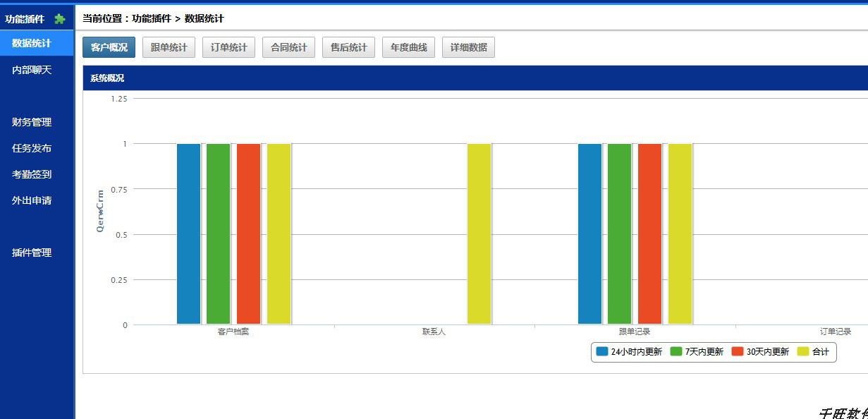Click the yellow bar for 跟单记录
Image resolution: width=868 pixels, height=419 pixels.
[x=680, y=234]
